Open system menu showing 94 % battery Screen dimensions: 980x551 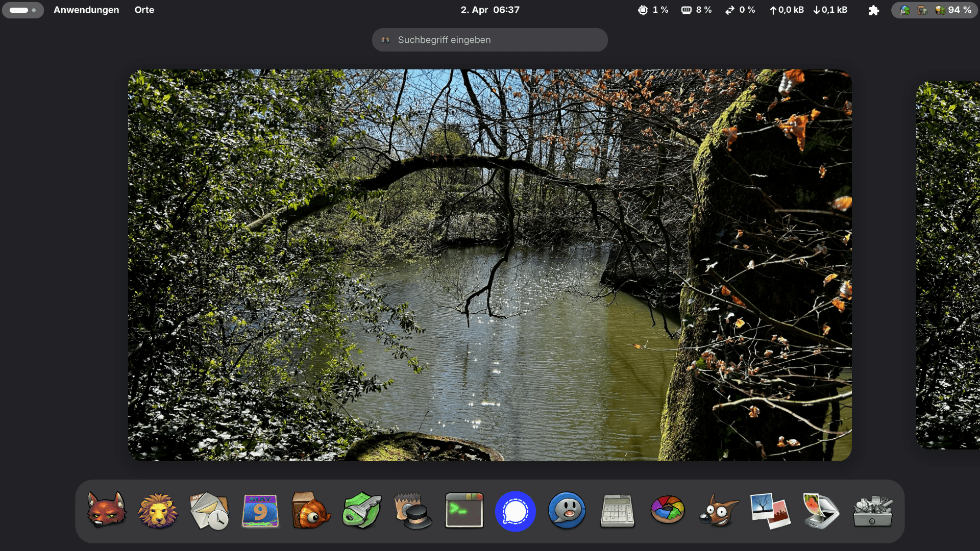coord(934,10)
